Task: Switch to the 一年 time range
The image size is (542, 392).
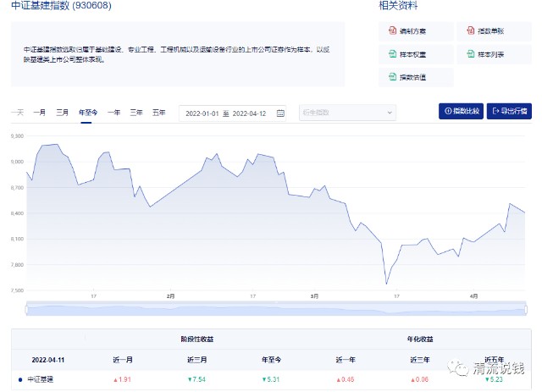Action: tap(113, 113)
